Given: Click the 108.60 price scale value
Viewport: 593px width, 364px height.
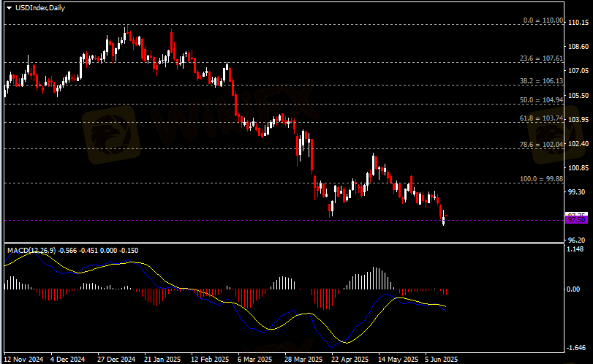Looking at the screenshot, I should [x=578, y=47].
